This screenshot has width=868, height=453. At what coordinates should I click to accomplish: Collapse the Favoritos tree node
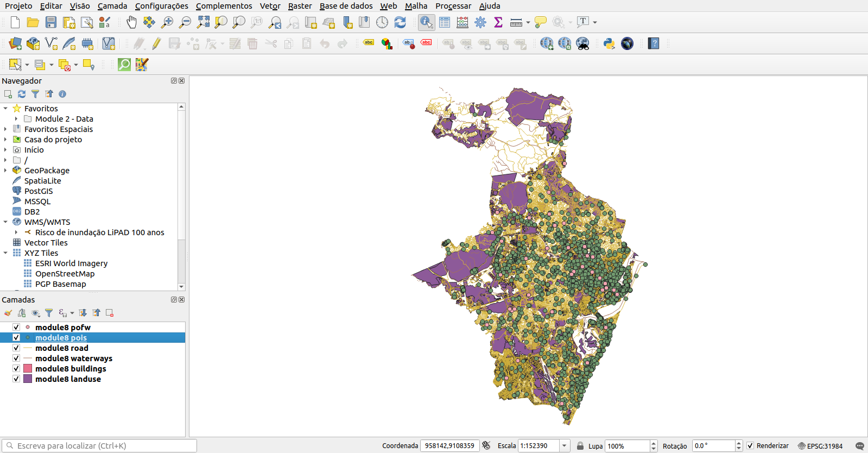[5, 108]
